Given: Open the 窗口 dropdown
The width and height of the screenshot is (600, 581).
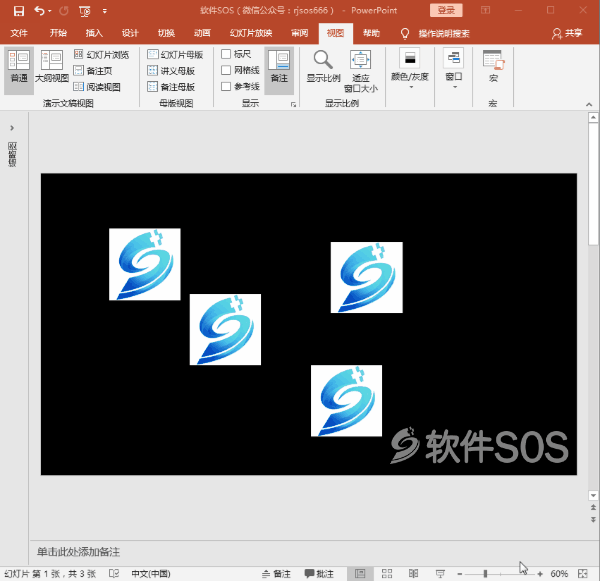Looking at the screenshot, I should (x=454, y=69).
